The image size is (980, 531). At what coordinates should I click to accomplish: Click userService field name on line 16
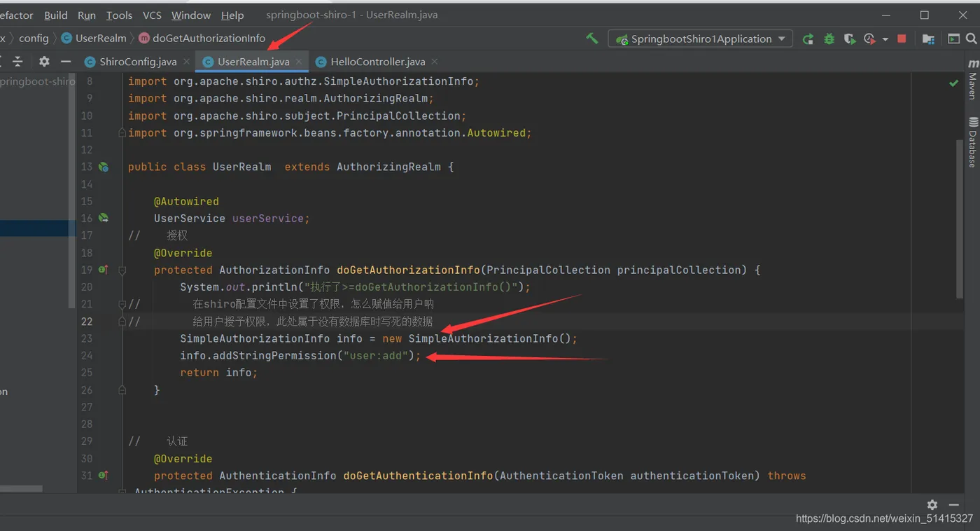268,219
